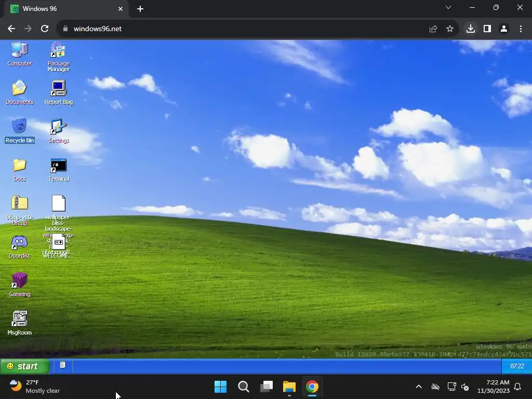Select the Docs folder on desktop
532x399 pixels.
[20, 170]
